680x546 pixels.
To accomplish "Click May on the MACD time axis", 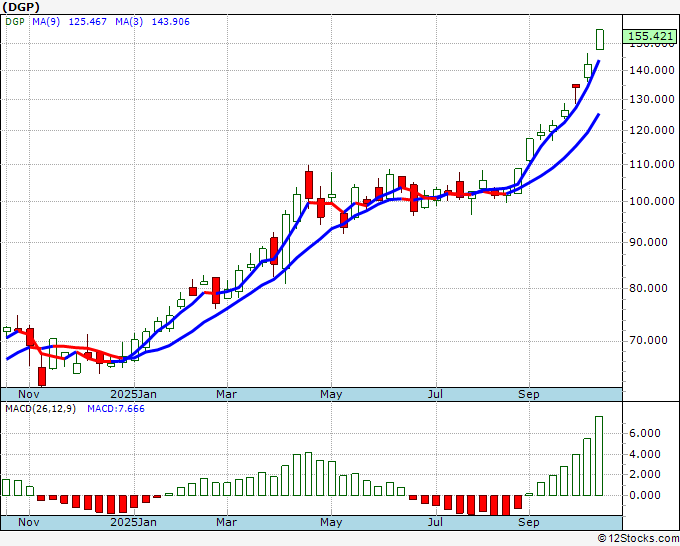I will click(x=331, y=522).
